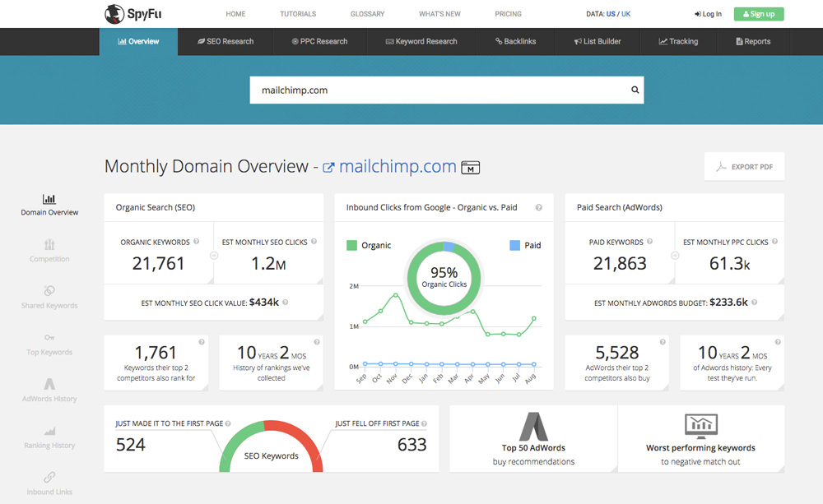
Task: Click help icon on rankings history card
Action: 317,342
